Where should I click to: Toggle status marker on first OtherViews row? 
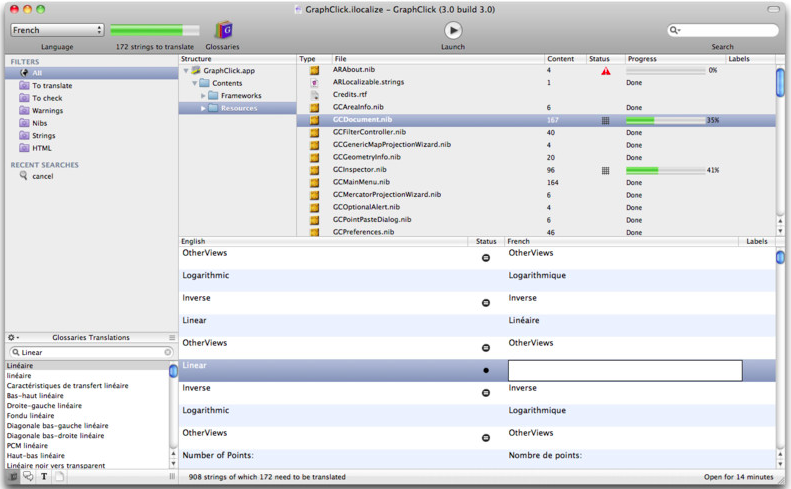click(x=486, y=258)
